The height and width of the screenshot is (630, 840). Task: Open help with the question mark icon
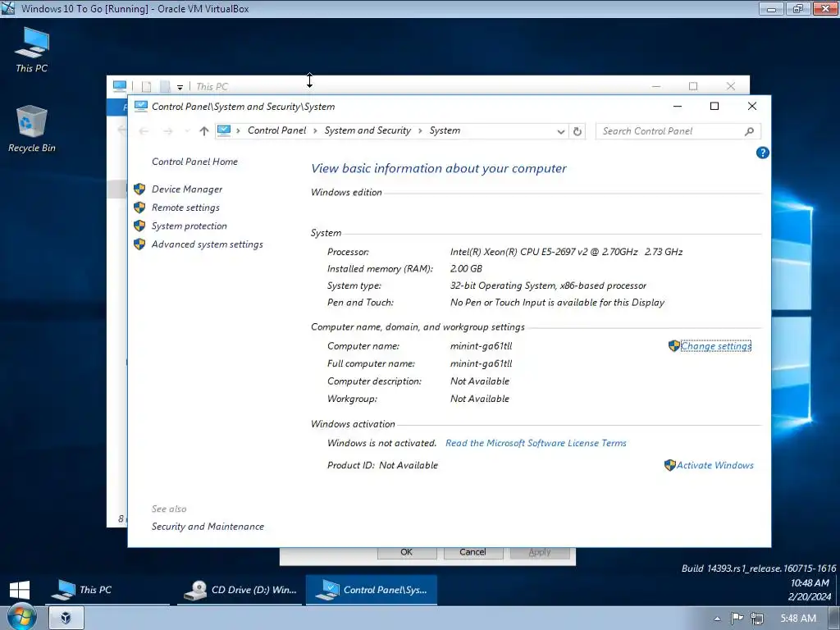tap(762, 153)
